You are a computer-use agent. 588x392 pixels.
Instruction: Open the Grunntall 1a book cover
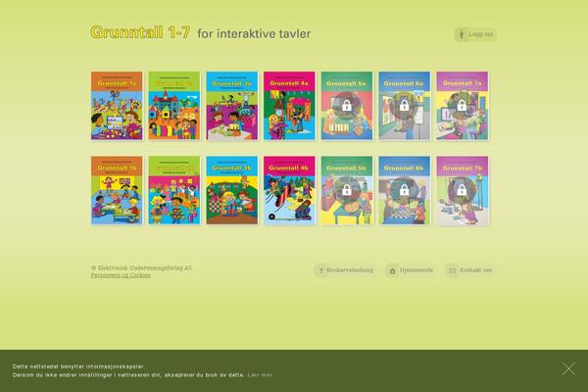(117, 106)
